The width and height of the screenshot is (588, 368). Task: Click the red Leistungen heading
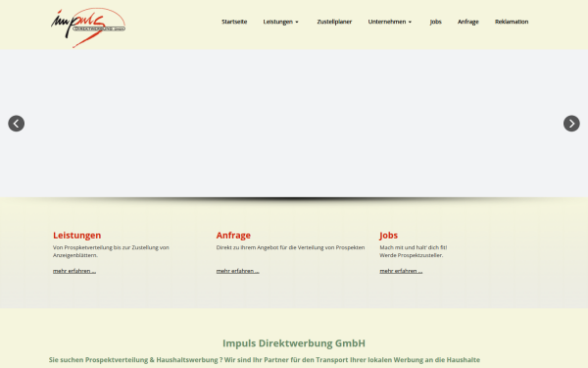click(x=76, y=236)
